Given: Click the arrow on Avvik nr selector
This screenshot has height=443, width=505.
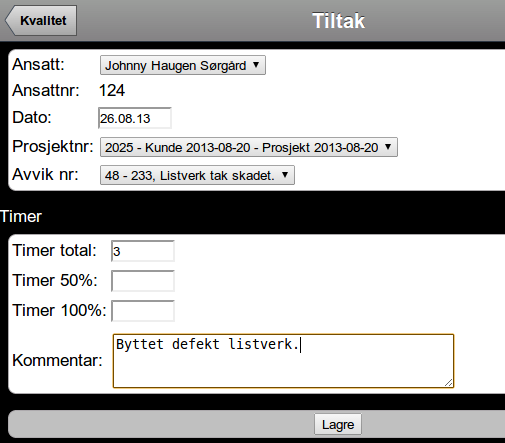Looking at the screenshot, I should pyautogui.click(x=285, y=175).
